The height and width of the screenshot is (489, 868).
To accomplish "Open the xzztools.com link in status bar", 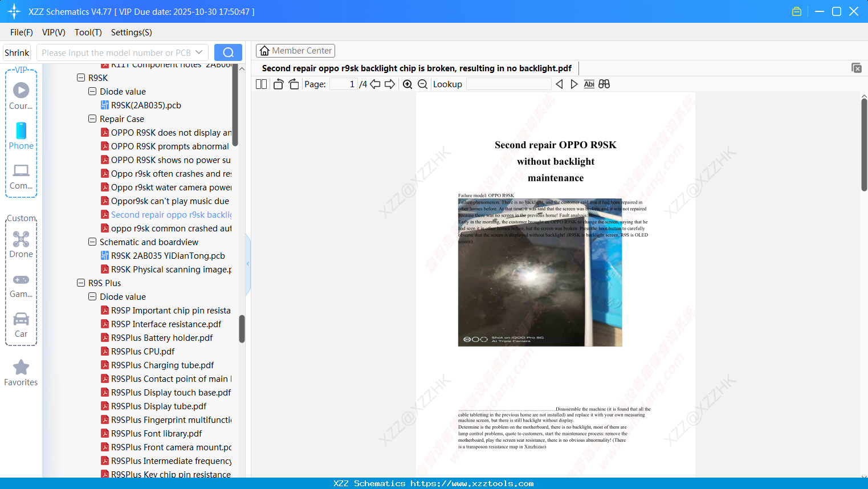I will (x=472, y=483).
